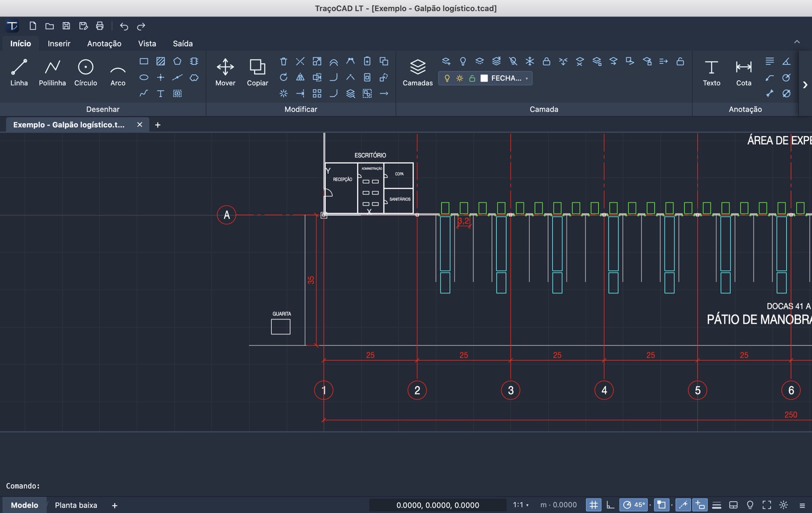Select the Texto annotation tool
Screen dimensions: 812x513
point(711,73)
